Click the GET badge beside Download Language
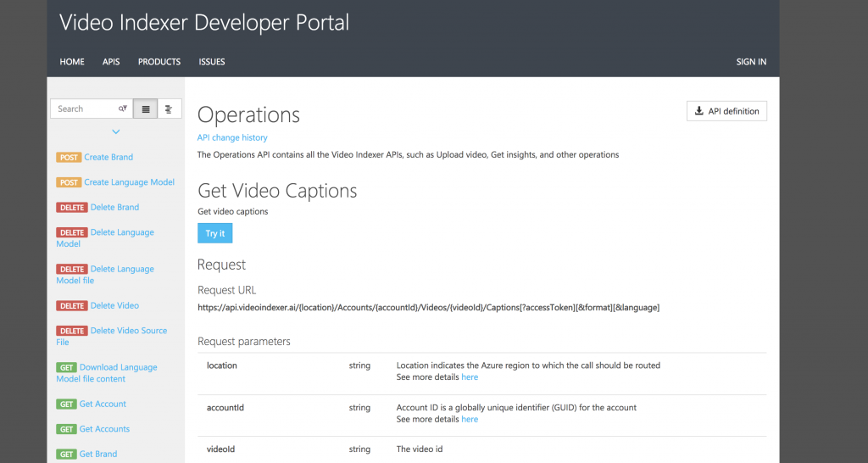This screenshot has height=463, width=868. click(x=66, y=367)
